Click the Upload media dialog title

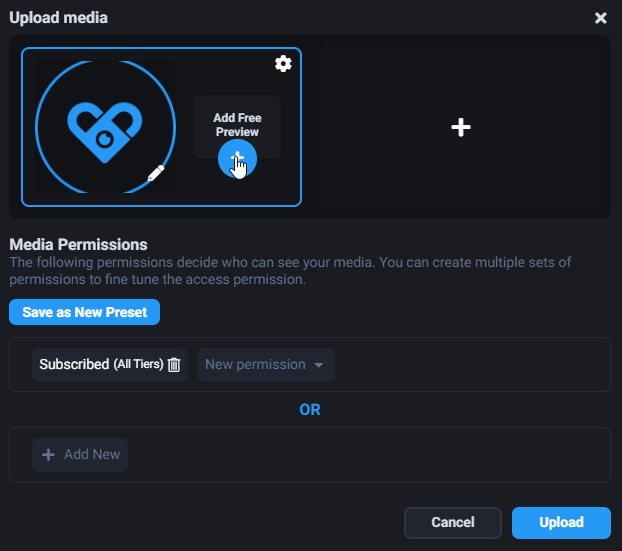click(59, 17)
